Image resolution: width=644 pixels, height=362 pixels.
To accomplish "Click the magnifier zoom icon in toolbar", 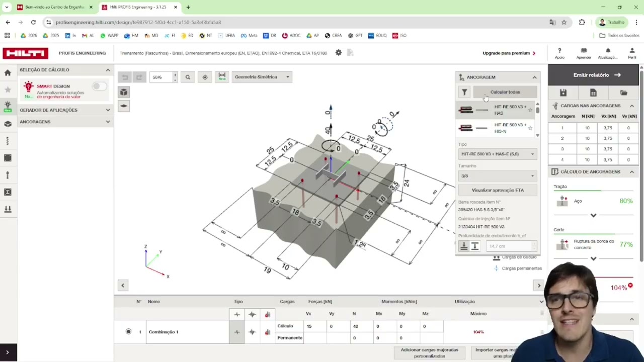I will pyautogui.click(x=188, y=77).
